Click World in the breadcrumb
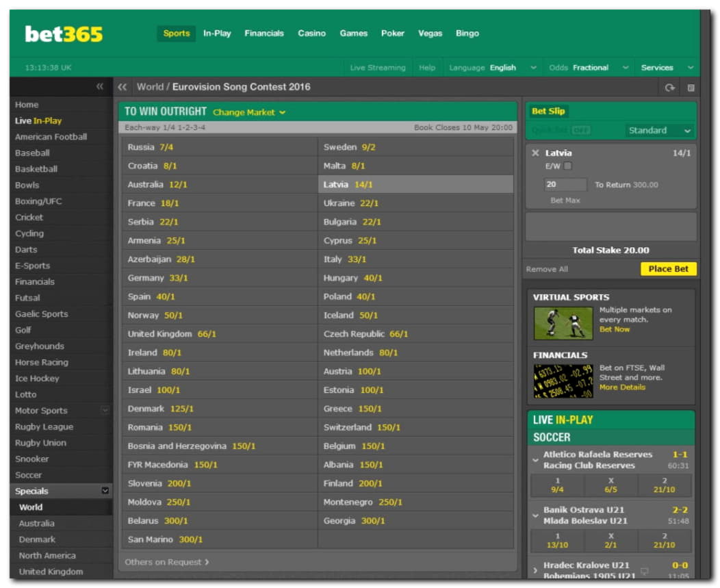The image size is (720, 588). (x=150, y=87)
